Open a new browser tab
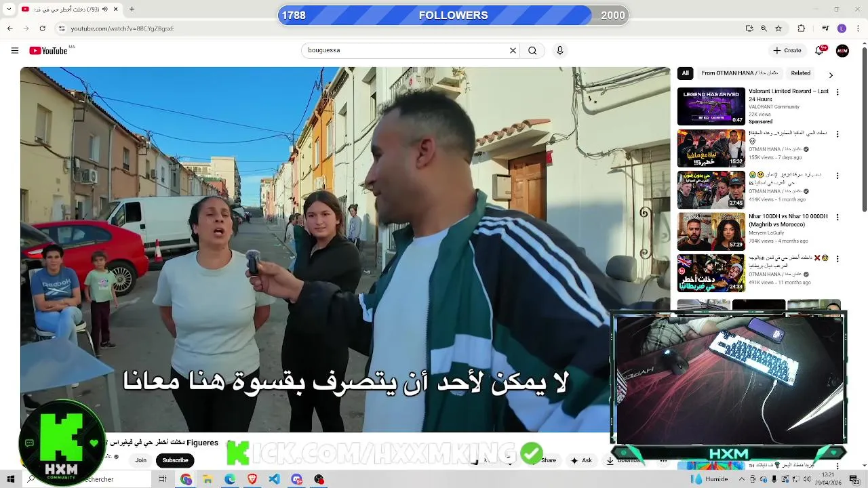 [x=132, y=9]
